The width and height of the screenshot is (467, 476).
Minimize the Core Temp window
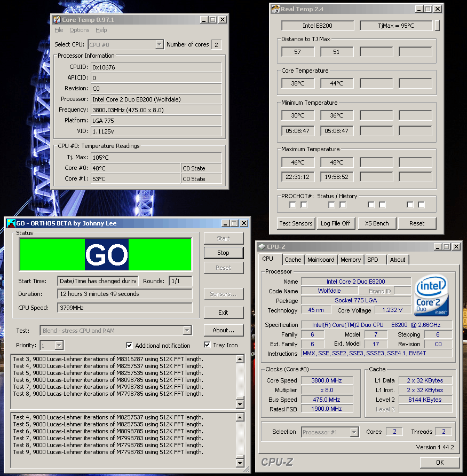click(x=204, y=20)
